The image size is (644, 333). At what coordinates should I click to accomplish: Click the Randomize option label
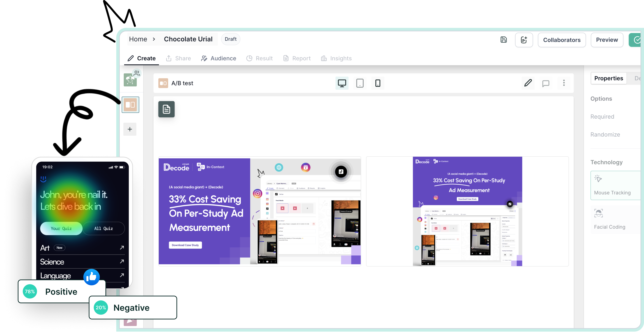[x=605, y=135]
